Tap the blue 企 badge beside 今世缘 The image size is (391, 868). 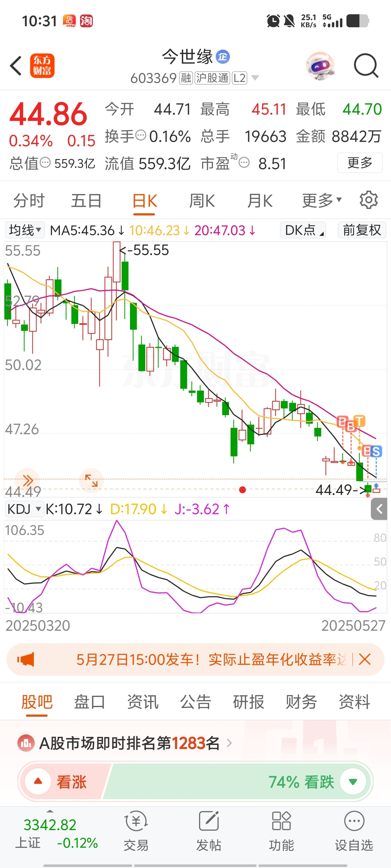tap(223, 57)
